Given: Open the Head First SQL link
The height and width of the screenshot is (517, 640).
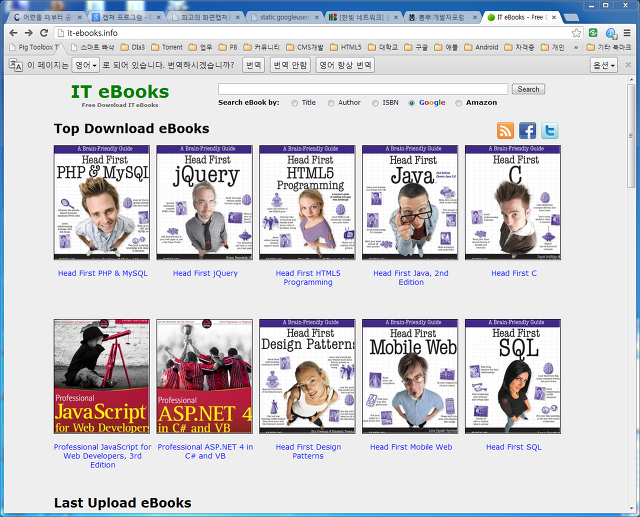Looking at the screenshot, I should tap(514, 447).
